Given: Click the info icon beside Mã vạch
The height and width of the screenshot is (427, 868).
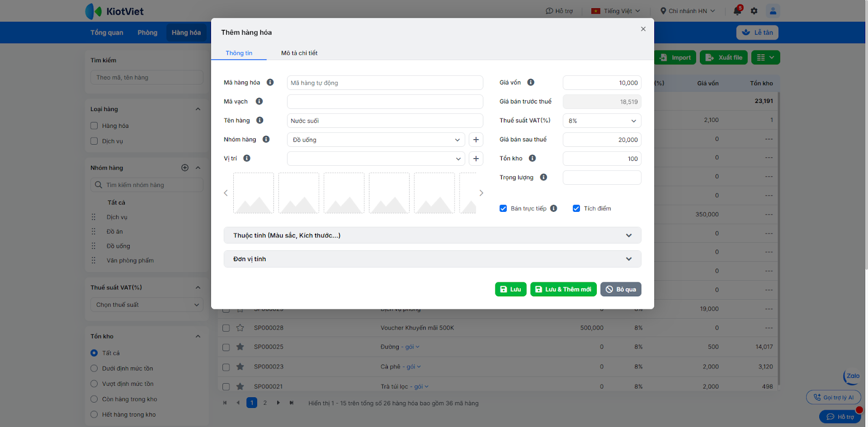Looking at the screenshot, I should click(259, 101).
